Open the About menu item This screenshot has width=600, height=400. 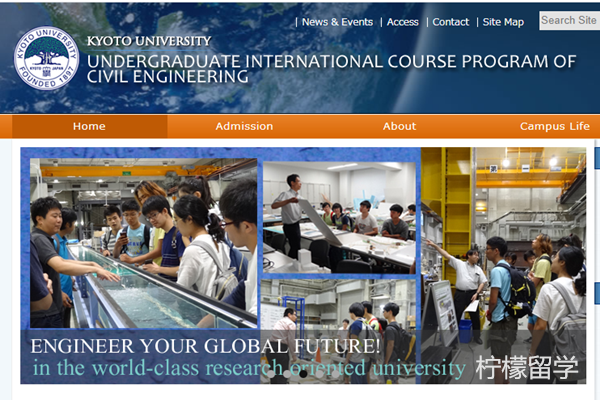pos(399,126)
